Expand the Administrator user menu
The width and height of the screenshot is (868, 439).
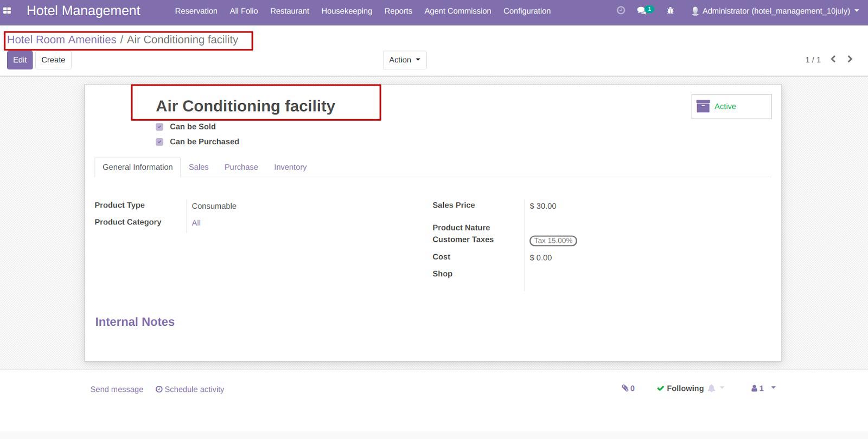coord(775,11)
